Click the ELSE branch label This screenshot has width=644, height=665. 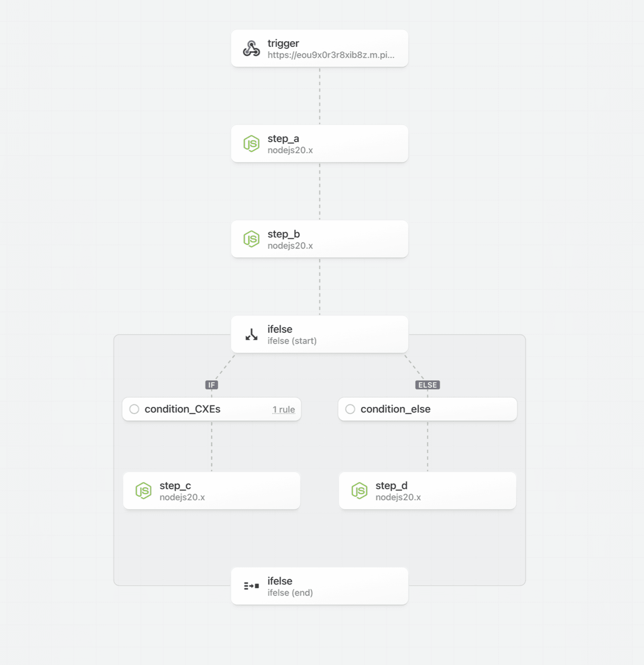coord(428,385)
